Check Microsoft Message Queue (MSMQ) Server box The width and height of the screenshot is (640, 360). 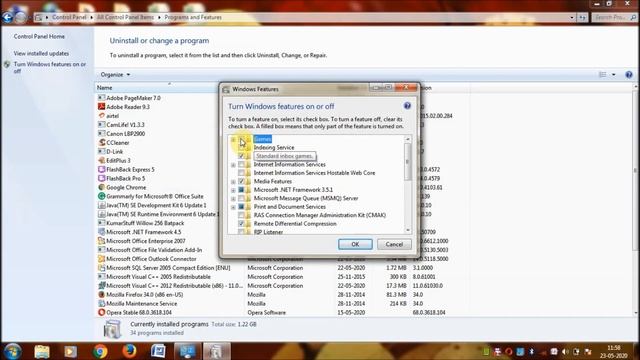tap(241, 198)
